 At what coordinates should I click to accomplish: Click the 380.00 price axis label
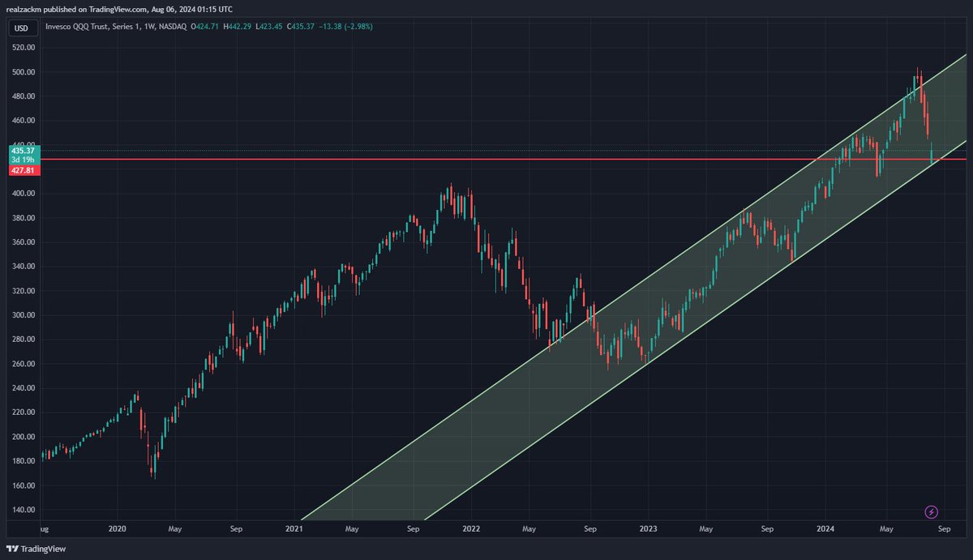23,218
